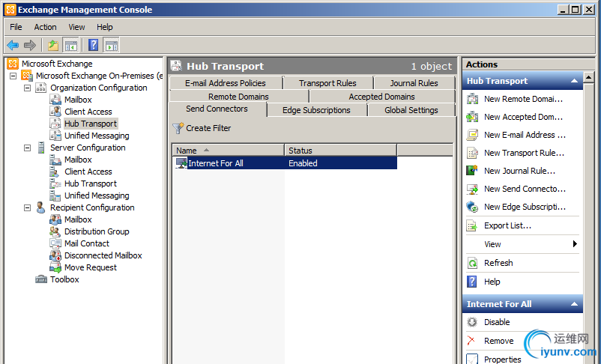Select the Send Connectors tab
This screenshot has height=364, width=601.
(x=217, y=109)
